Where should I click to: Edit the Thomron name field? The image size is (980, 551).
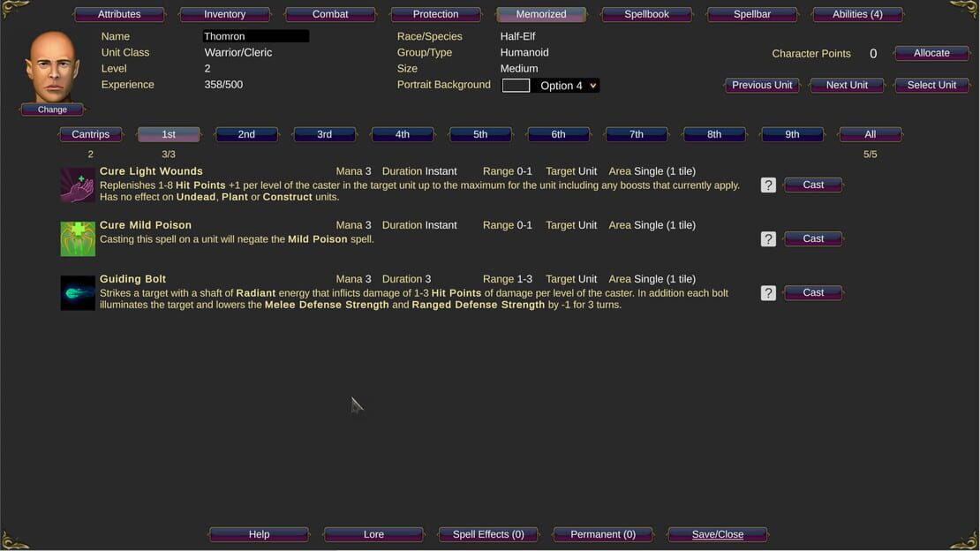coord(256,36)
